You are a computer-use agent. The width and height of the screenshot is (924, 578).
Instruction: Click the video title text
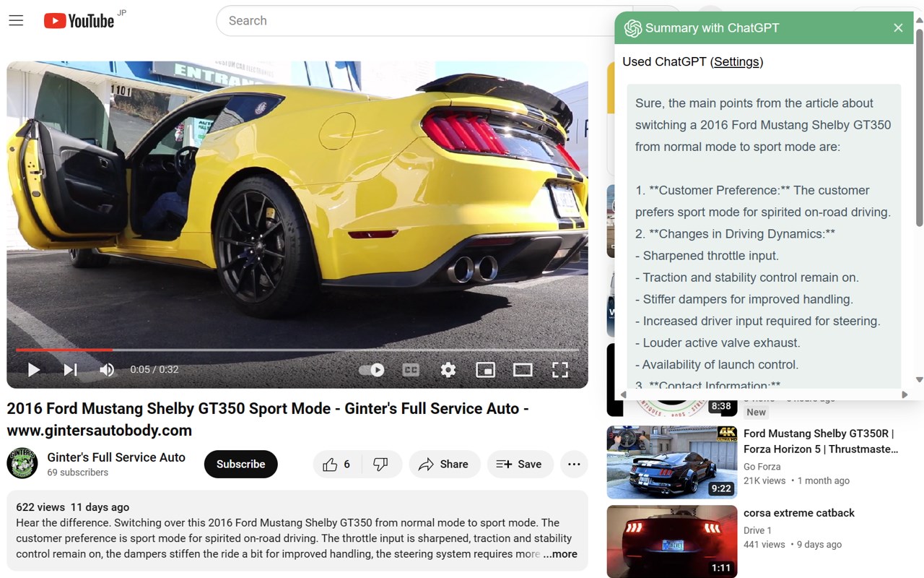pyautogui.click(x=268, y=419)
